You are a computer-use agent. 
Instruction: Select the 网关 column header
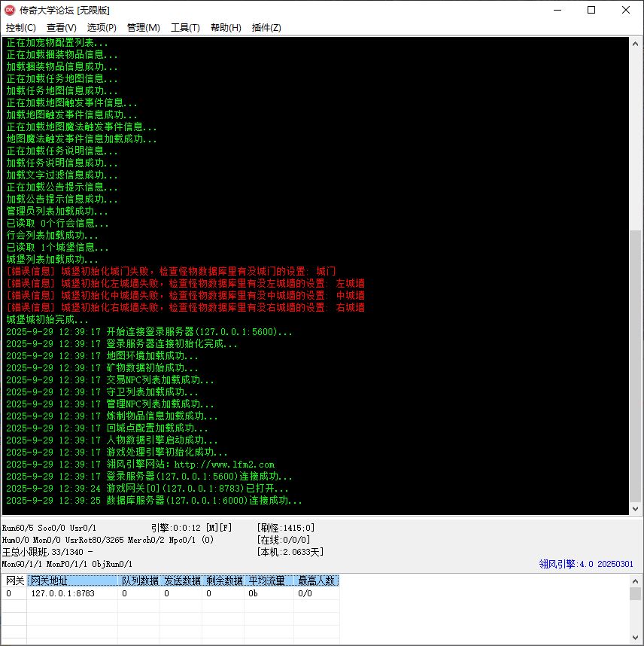[x=15, y=581]
